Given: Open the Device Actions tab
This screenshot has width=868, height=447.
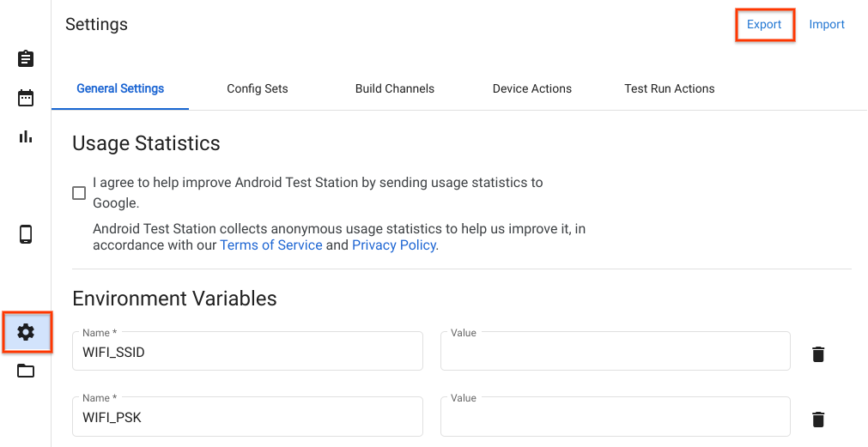Looking at the screenshot, I should pyautogui.click(x=532, y=88).
